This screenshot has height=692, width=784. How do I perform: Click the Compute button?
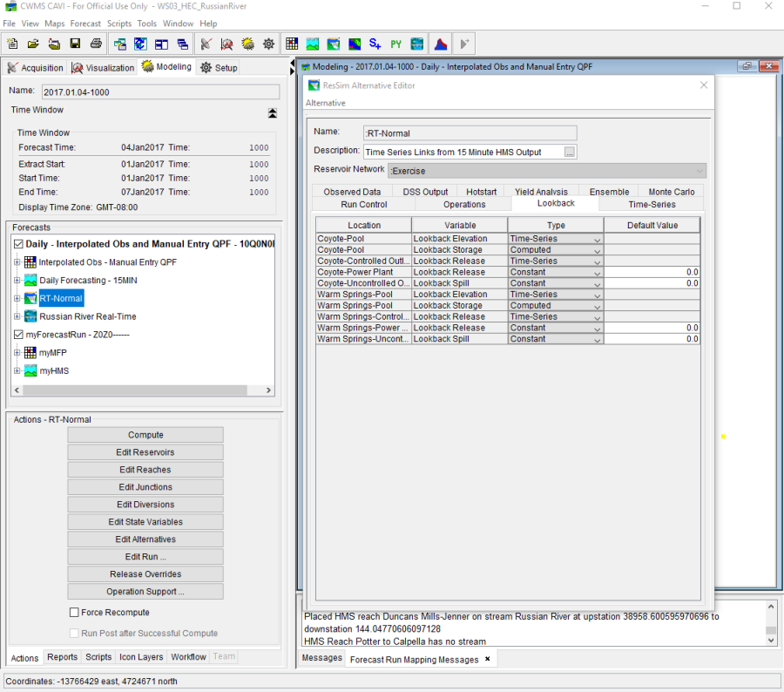[145, 435]
